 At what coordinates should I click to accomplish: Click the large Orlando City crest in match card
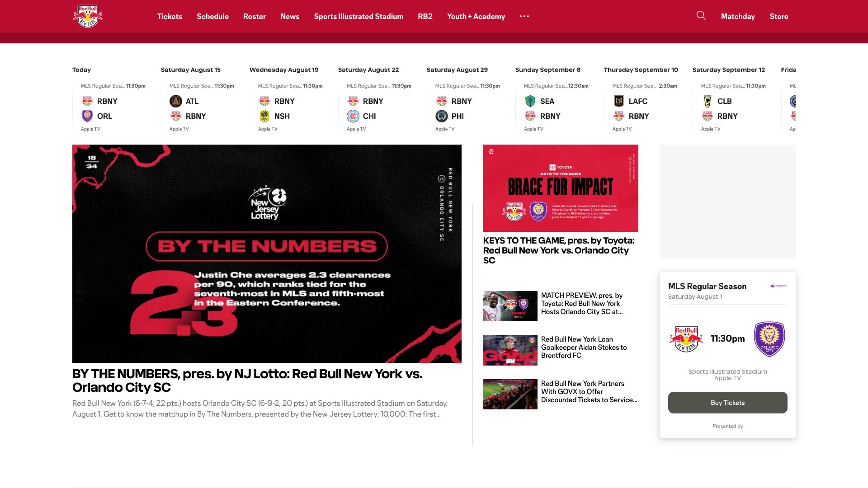(x=769, y=339)
